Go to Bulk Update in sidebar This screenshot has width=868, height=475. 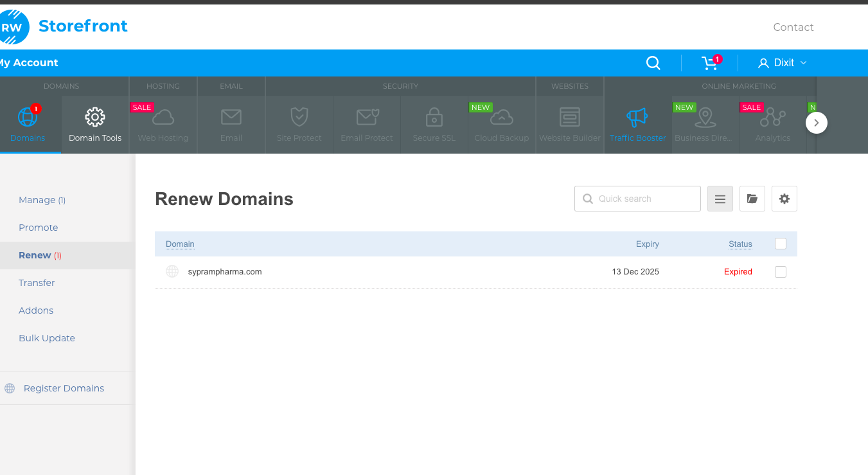click(x=47, y=338)
